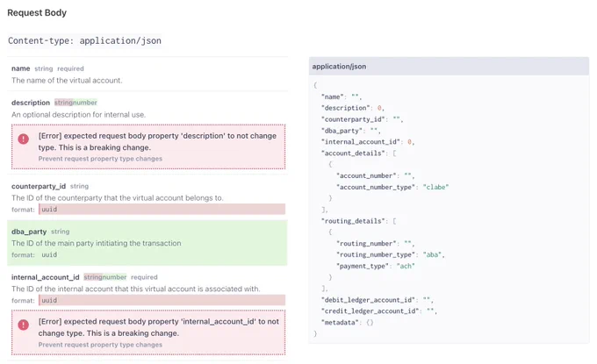The width and height of the screenshot is (597, 364).
Task: Click the "aba" value in JSON example
Action: click(432, 255)
